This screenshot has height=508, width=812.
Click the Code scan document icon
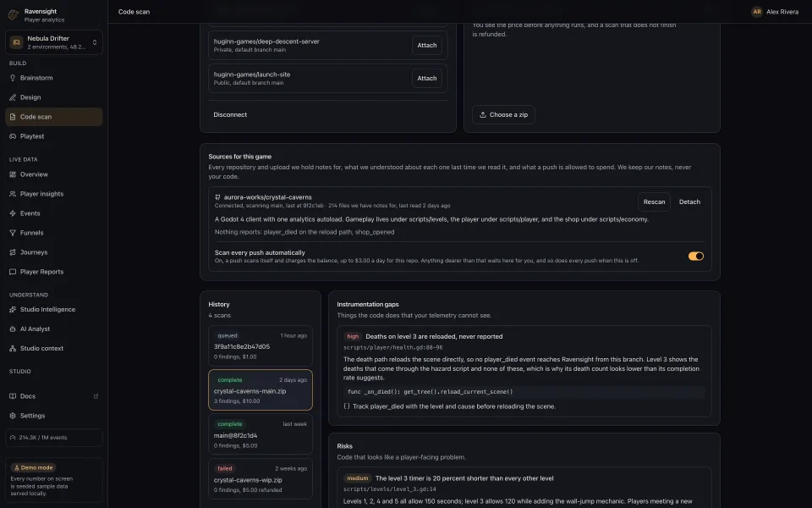click(x=13, y=117)
